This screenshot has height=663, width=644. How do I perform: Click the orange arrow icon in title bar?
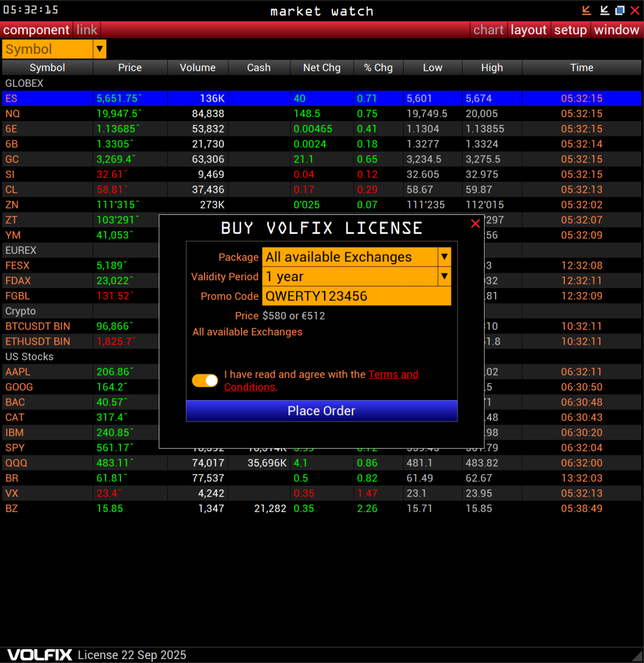pyautogui.click(x=586, y=10)
